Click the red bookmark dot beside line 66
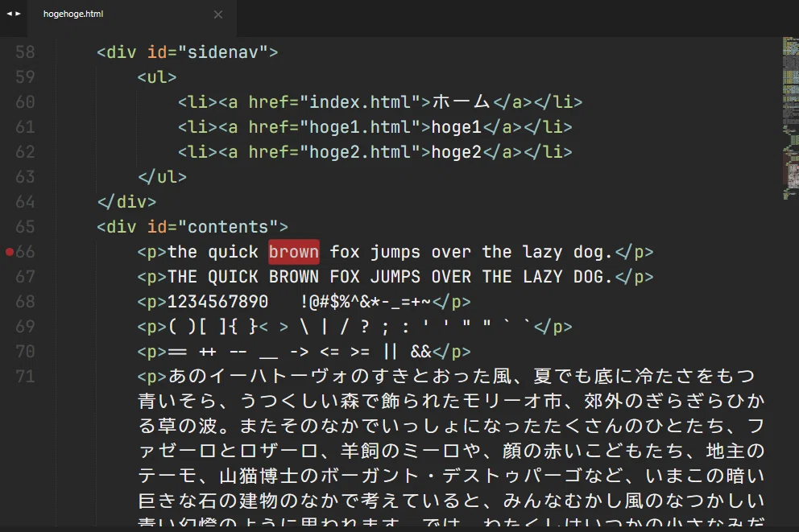 (x=9, y=251)
